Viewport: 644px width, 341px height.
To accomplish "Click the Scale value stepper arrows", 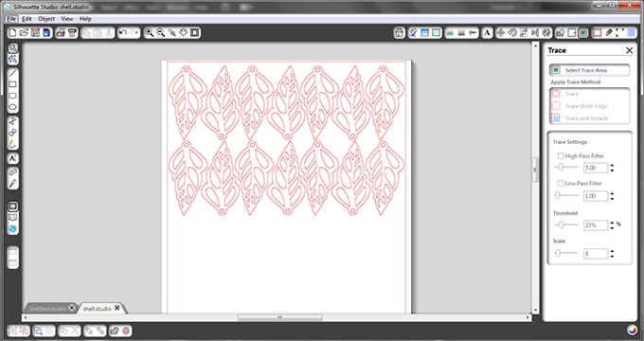I will (612, 254).
